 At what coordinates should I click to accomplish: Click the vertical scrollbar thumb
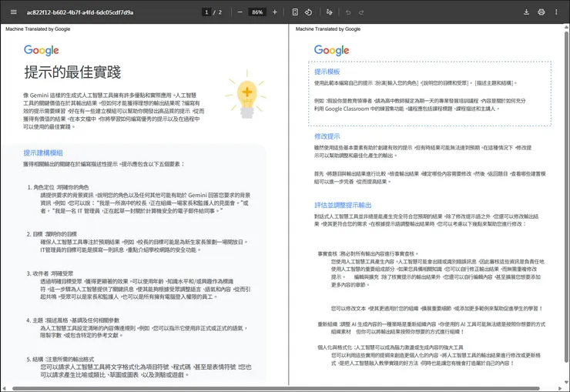(566, 196)
